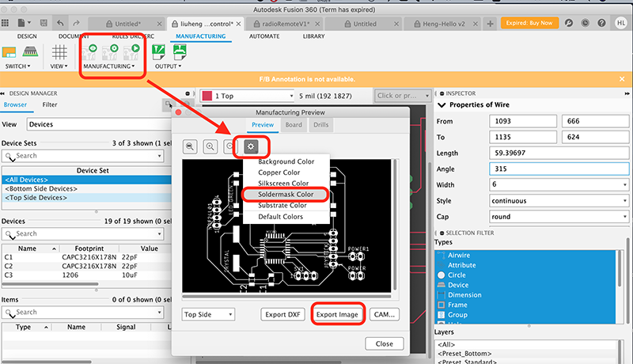633x364 pixels.
Task: Close the Manufacturing Preview with Close button
Action: pyautogui.click(x=385, y=343)
